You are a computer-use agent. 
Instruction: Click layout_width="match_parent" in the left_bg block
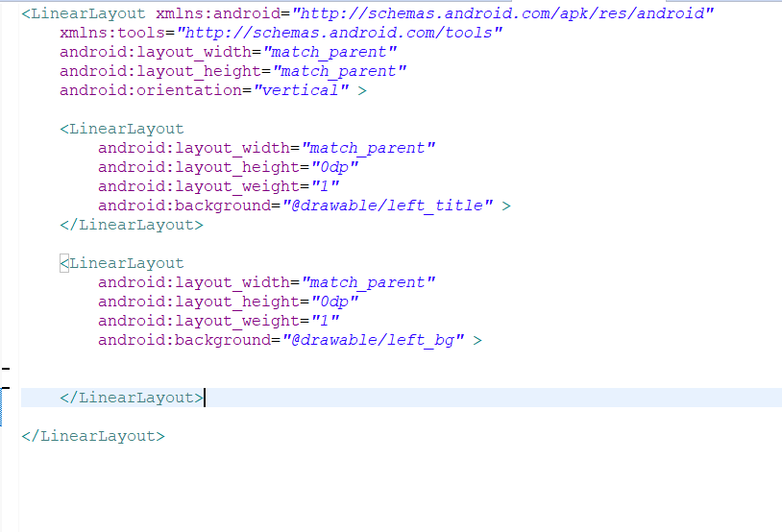click(x=267, y=282)
